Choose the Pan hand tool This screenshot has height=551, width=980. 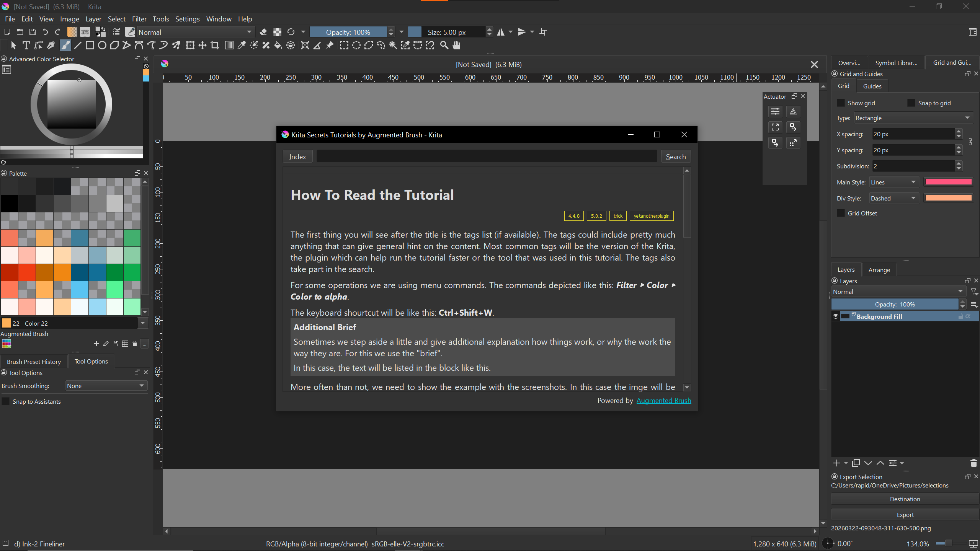click(x=456, y=46)
